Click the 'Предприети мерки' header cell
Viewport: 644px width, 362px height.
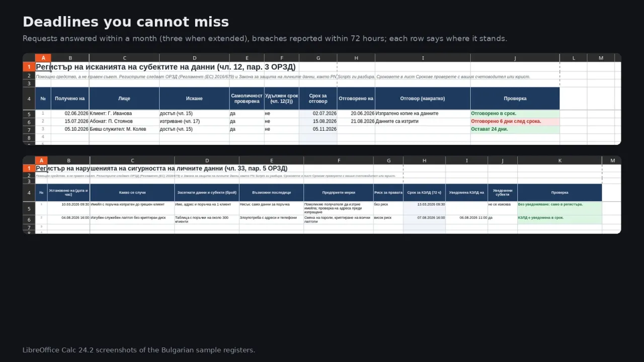tap(339, 193)
